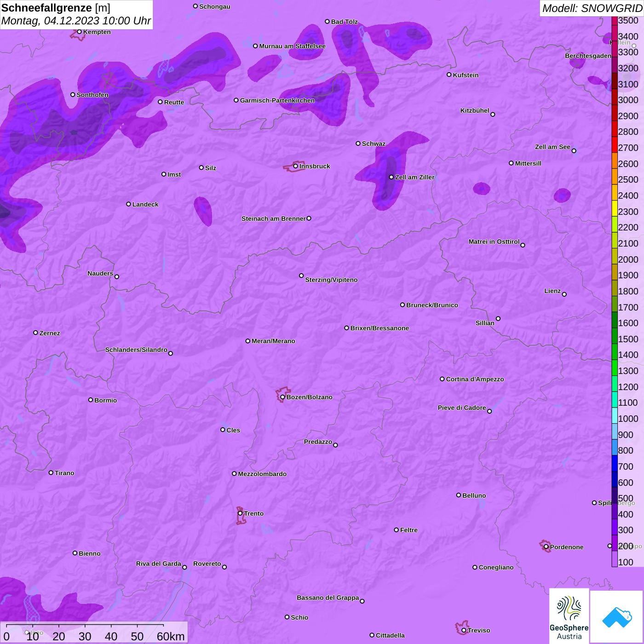Click the Rovereto label
The height and width of the screenshot is (644, 644).
point(207,563)
